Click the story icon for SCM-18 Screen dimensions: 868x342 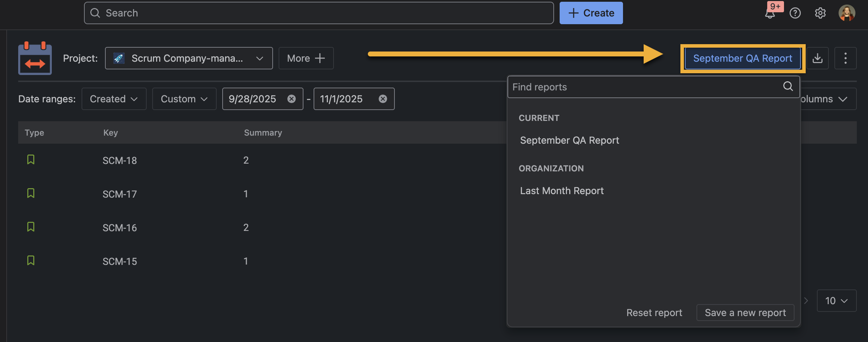pos(31,160)
